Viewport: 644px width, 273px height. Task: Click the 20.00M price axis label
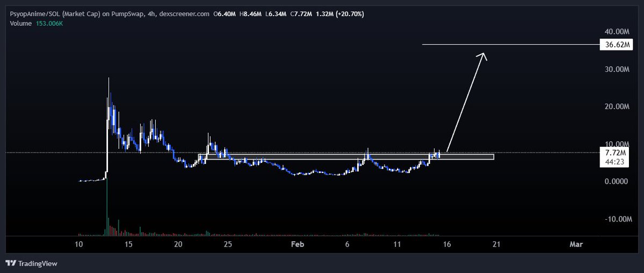pos(617,106)
